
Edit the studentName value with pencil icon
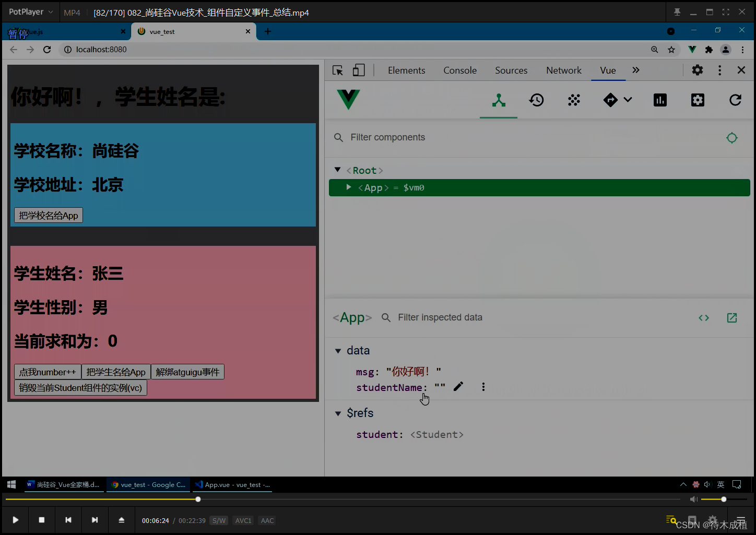[458, 387]
